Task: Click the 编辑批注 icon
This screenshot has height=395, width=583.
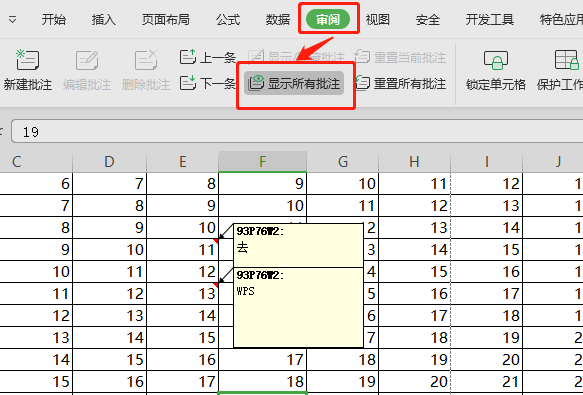Action: point(87,60)
